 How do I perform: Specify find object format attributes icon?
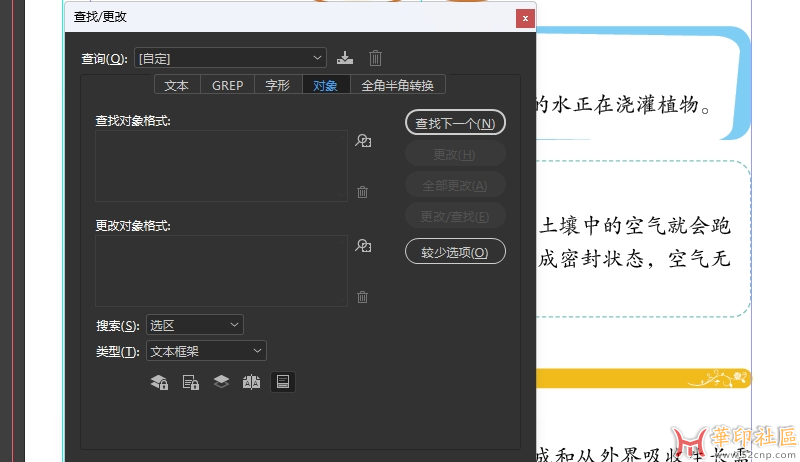(363, 141)
